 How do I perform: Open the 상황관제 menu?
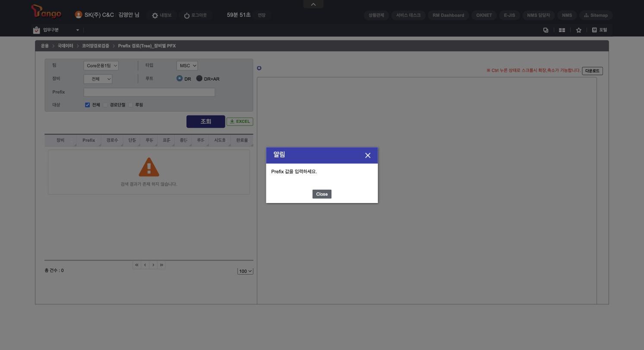point(376,15)
